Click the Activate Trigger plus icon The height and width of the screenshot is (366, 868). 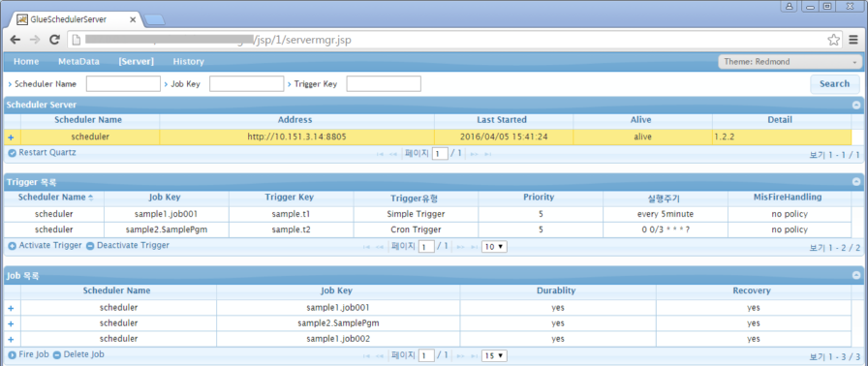click(x=13, y=246)
